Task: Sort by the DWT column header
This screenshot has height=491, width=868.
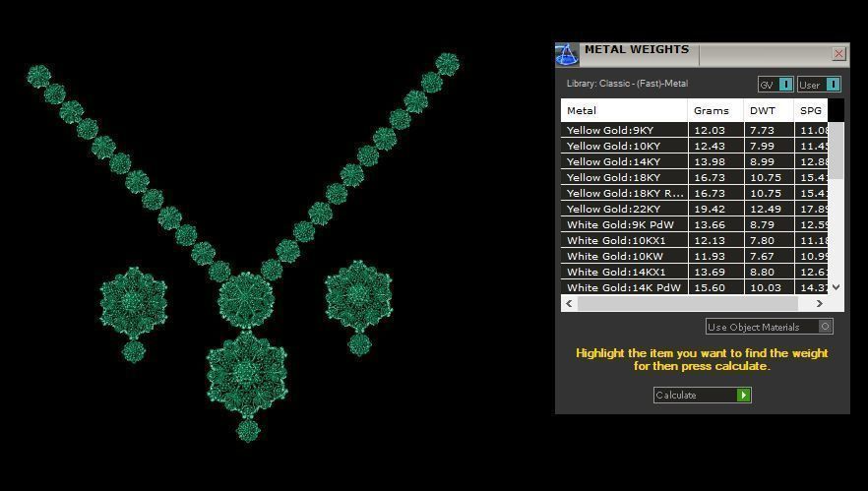Action: pos(769,111)
